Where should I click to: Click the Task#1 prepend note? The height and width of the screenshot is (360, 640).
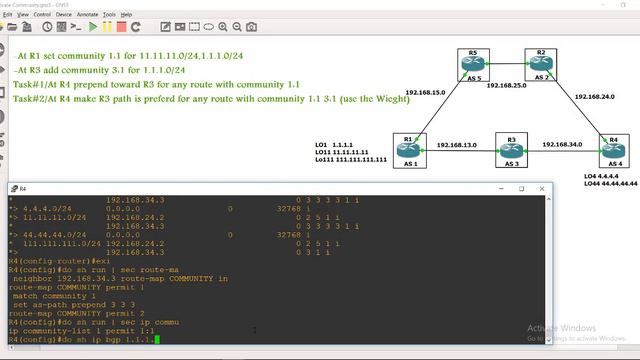[x=156, y=85]
